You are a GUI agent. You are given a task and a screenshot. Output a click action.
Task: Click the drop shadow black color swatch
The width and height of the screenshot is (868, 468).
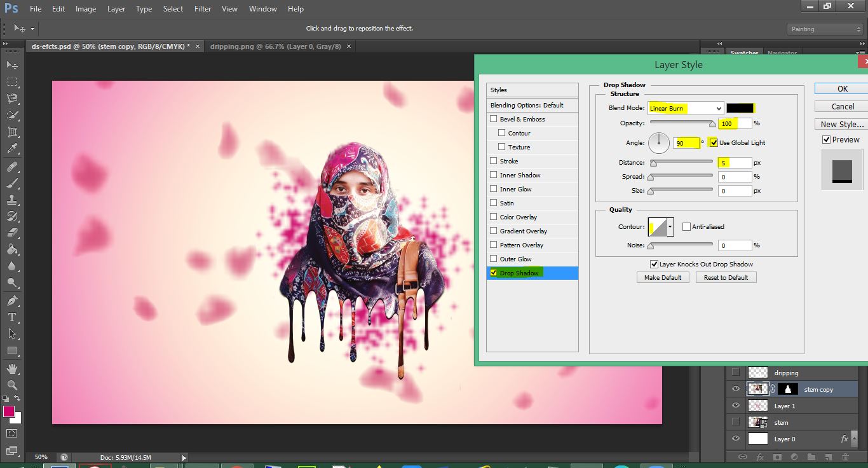coord(740,108)
